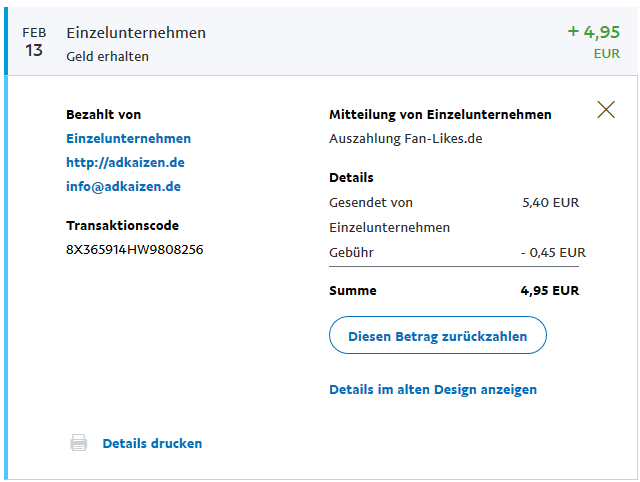Select transaction code 8X365914HW9808256
The image size is (640, 482).
(x=134, y=249)
